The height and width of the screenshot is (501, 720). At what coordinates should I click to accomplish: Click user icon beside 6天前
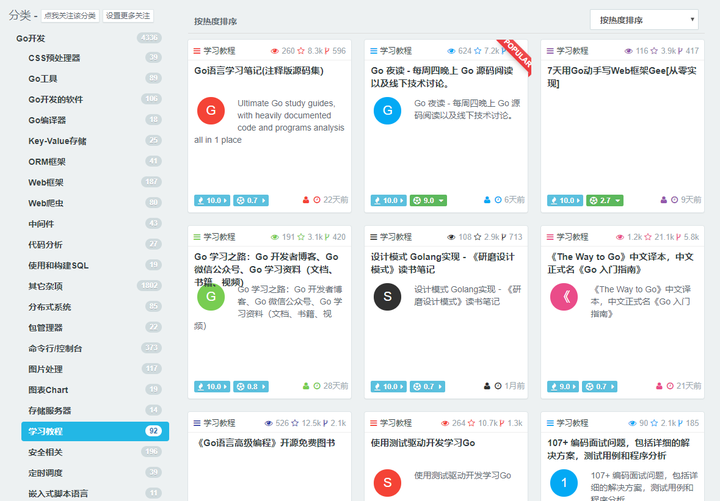487,200
